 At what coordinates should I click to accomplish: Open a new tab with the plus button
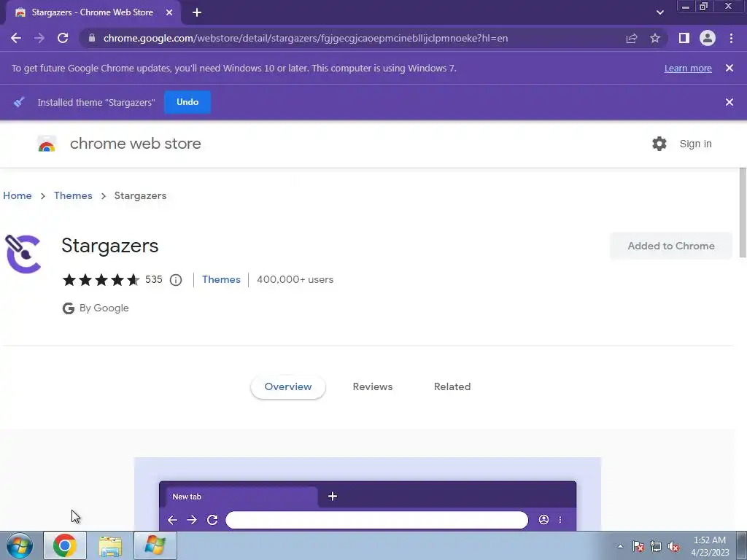[197, 13]
